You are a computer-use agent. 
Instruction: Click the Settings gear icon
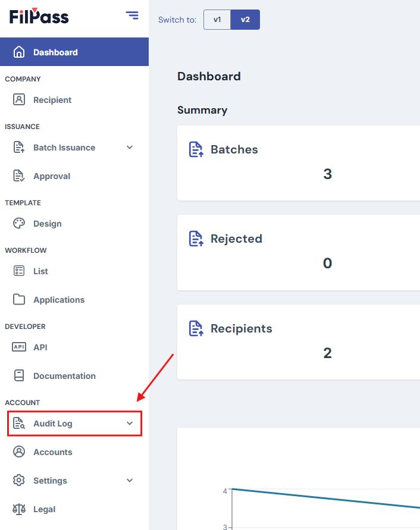coord(19,480)
